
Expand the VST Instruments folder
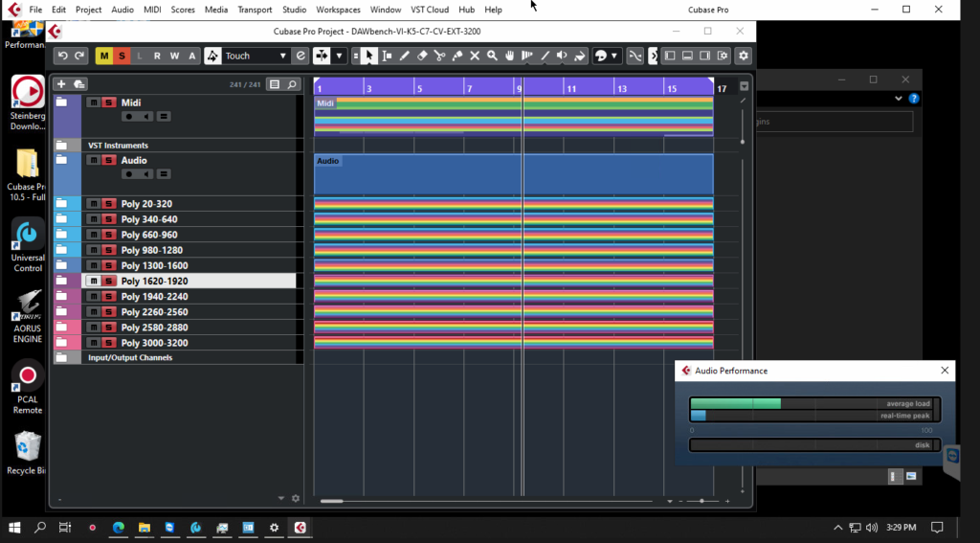tap(61, 146)
